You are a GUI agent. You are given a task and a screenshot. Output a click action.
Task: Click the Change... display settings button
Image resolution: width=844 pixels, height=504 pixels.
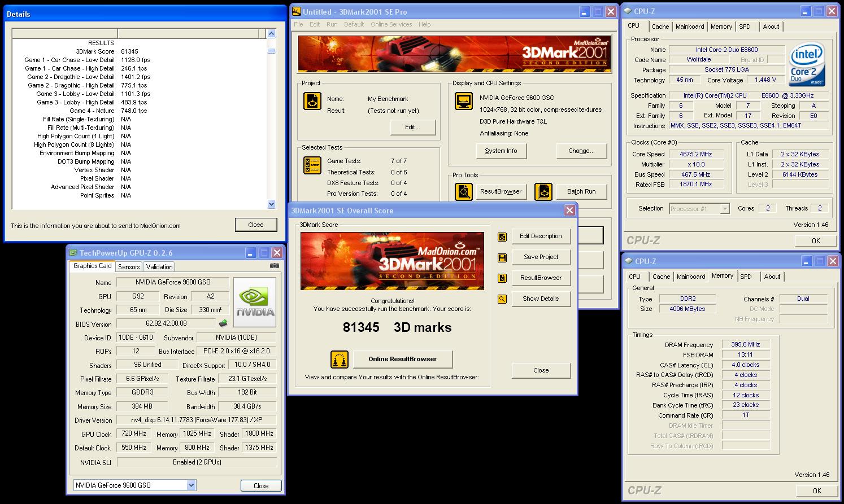pyautogui.click(x=581, y=151)
